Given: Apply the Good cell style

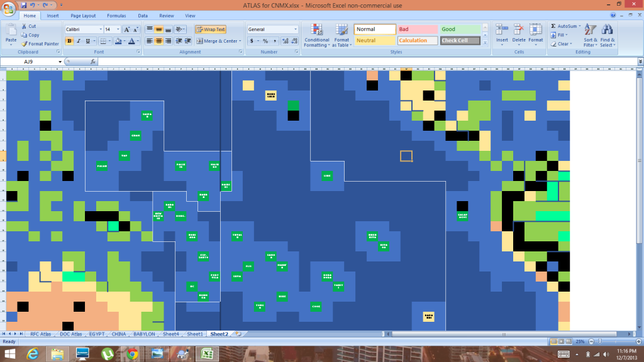Looking at the screenshot, I should click(x=460, y=29).
